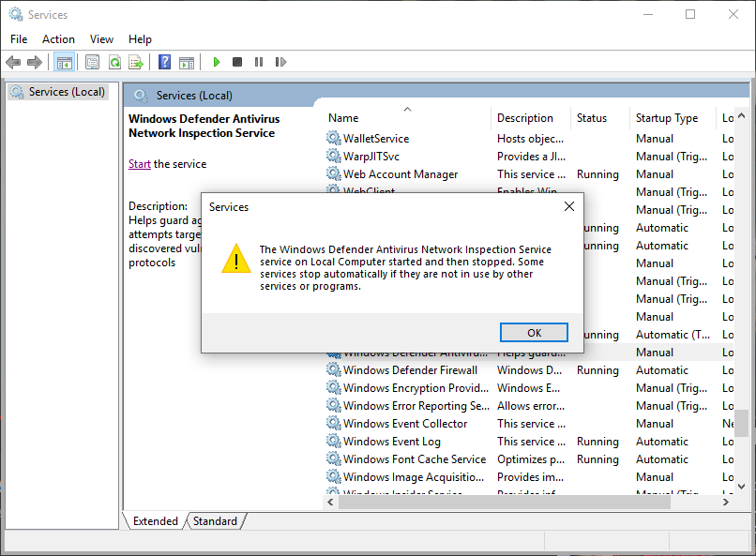The image size is (756, 556).
Task: Click gear icon next to WalletService
Action: coord(334,138)
